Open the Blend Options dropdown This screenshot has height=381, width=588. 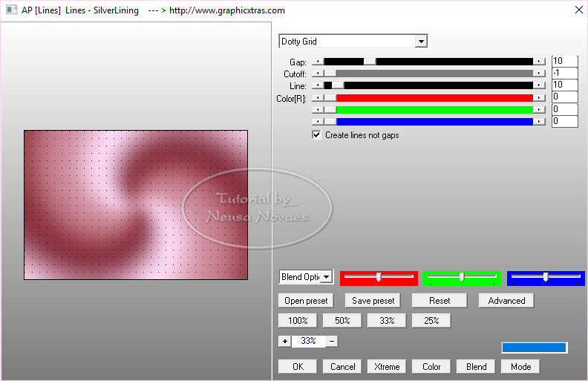pos(327,277)
